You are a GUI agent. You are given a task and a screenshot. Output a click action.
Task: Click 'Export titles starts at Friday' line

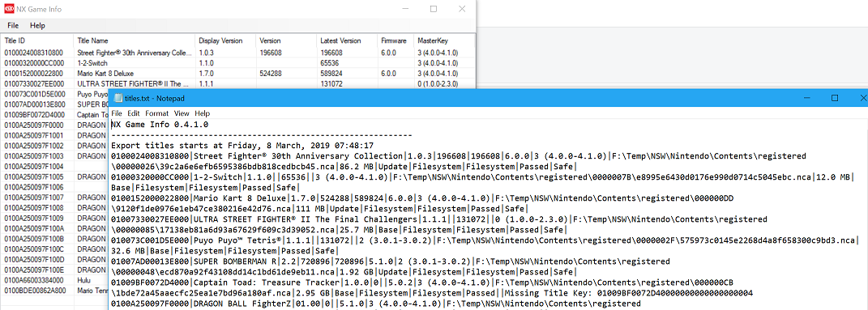[x=242, y=146]
